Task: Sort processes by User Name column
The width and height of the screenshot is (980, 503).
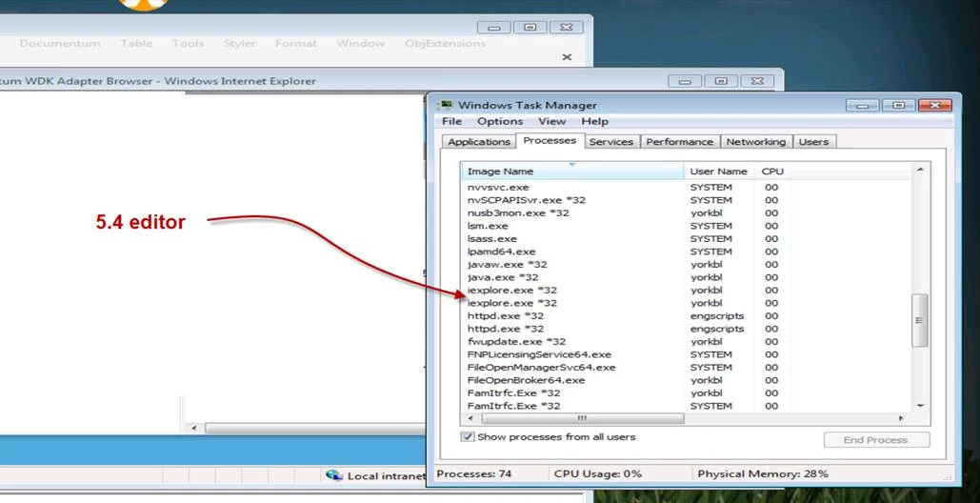Action: click(718, 171)
